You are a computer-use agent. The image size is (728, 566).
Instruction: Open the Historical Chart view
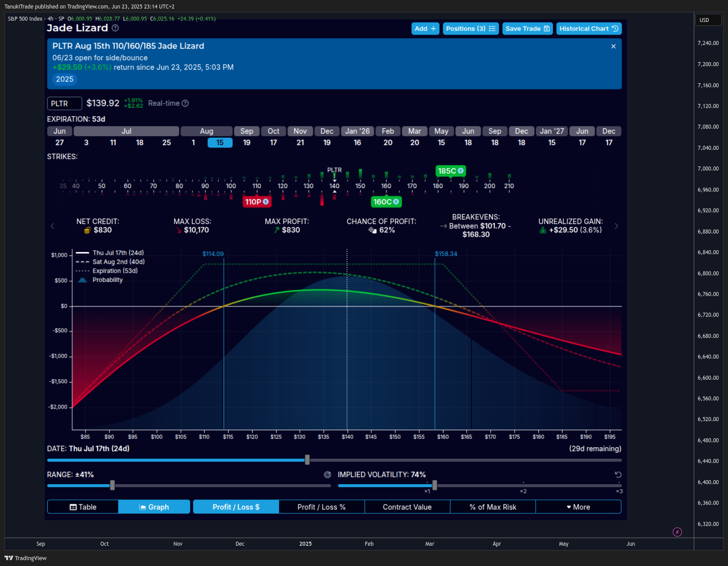coord(588,28)
